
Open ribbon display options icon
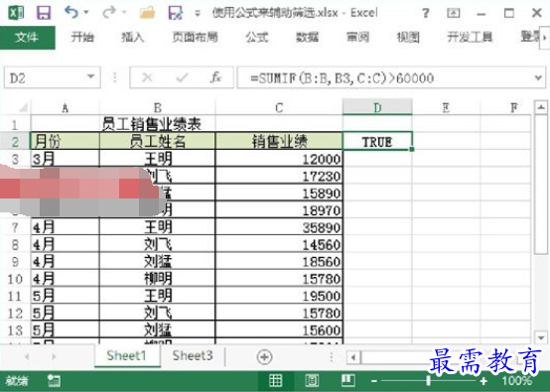click(453, 13)
